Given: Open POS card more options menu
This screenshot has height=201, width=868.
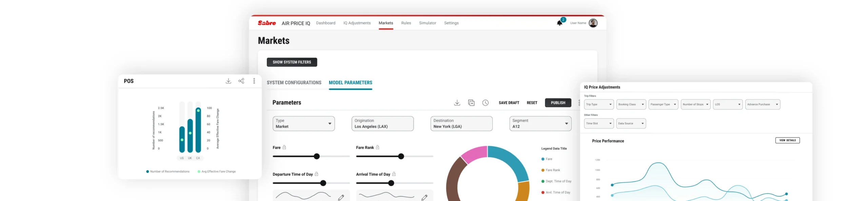Looking at the screenshot, I should tap(254, 81).
